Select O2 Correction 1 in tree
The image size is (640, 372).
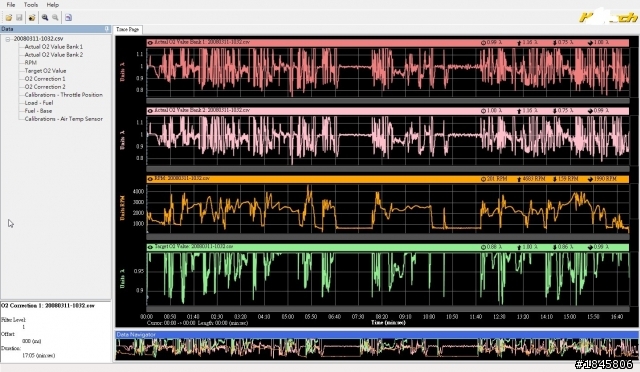45,79
